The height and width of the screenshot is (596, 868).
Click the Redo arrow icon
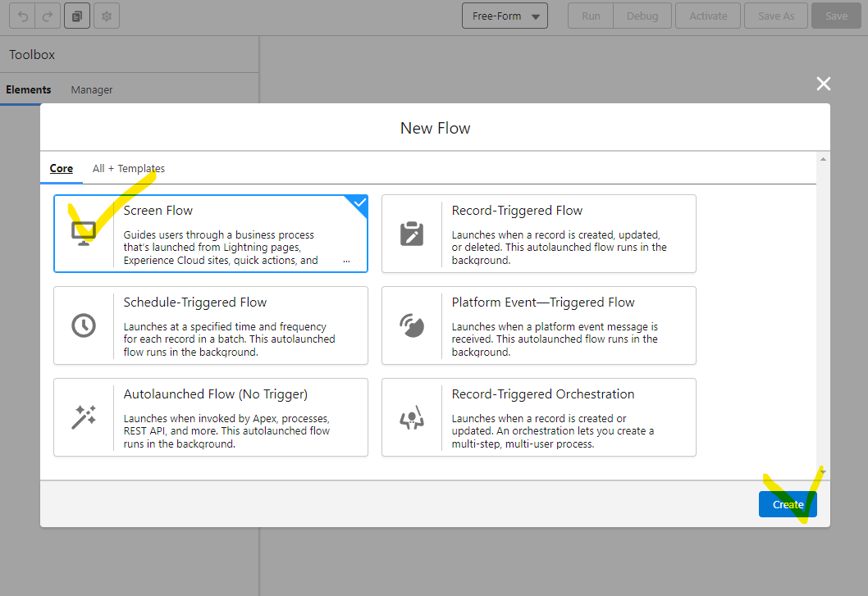pos(48,16)
